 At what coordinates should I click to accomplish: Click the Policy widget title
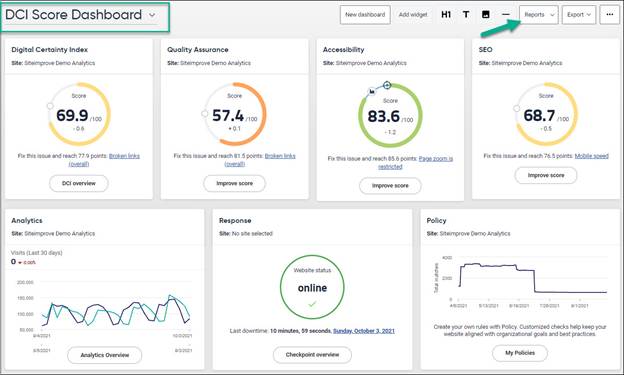[436, 221]
